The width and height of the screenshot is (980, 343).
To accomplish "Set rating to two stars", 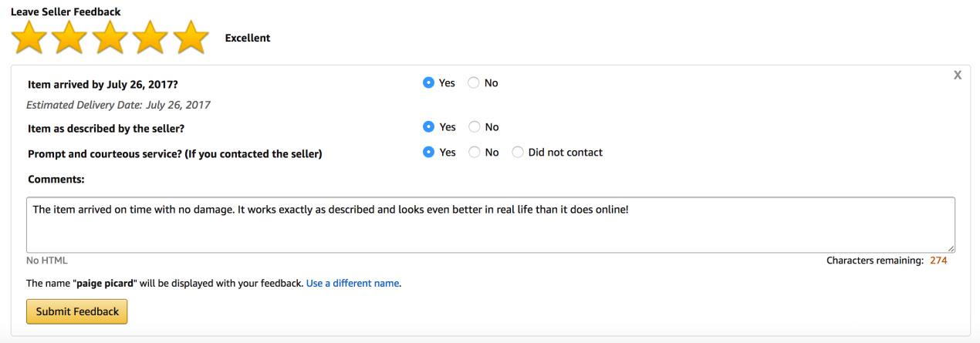I will point(69,38).
